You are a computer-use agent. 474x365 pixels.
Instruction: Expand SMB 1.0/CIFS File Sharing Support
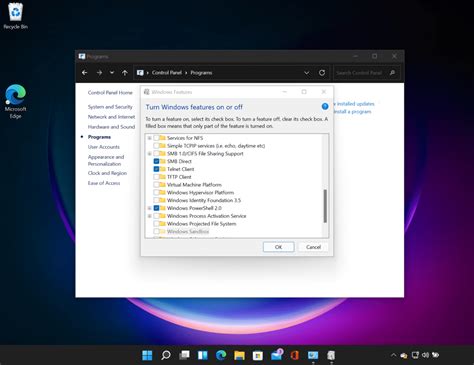click(150, 154)
